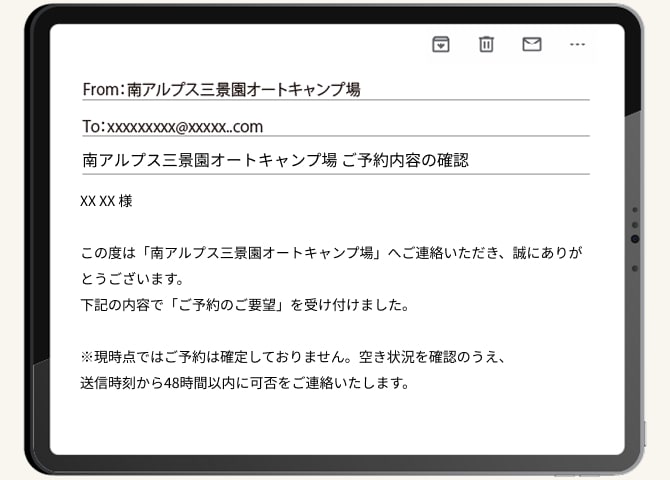Image resolution: width=670 pixels, height=480 pixels.
Task: Click the greeting "XX XX 様"
Action: 106,201
